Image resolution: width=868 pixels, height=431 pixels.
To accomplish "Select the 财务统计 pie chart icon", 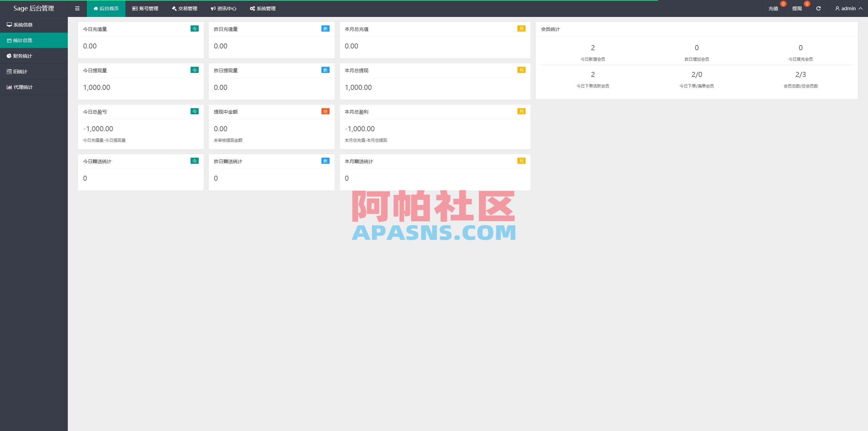I will point(9,56).
